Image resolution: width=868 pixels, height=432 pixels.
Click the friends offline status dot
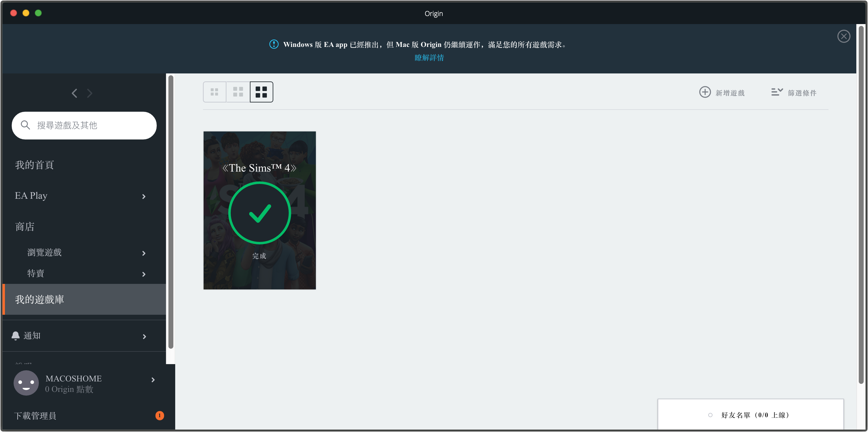click(x=710, y=415)
